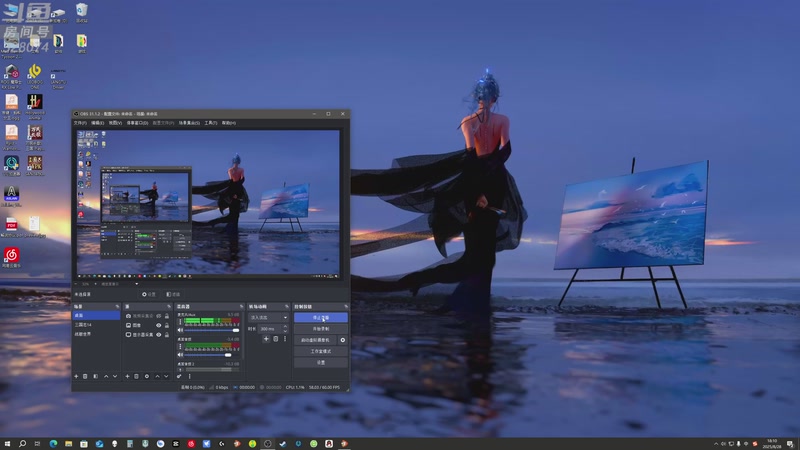Open source properties gear in Sources toolbar
This screenshot has width=800, height=450.
pos(147,377)
